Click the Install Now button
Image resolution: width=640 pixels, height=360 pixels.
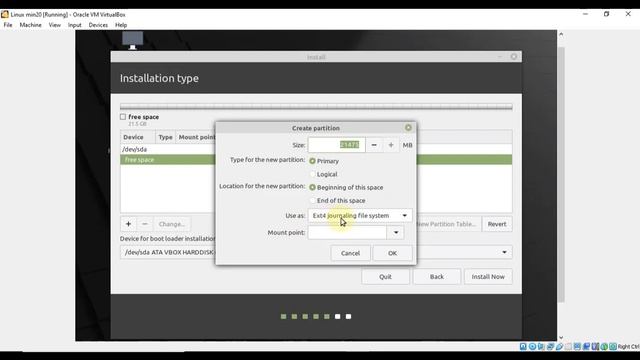point(488,276)
